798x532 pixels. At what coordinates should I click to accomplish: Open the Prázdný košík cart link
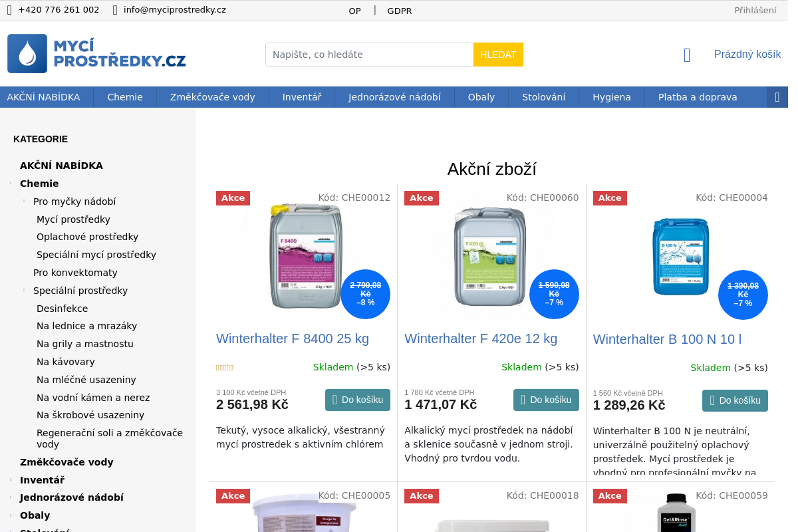(x=747, y=55)
